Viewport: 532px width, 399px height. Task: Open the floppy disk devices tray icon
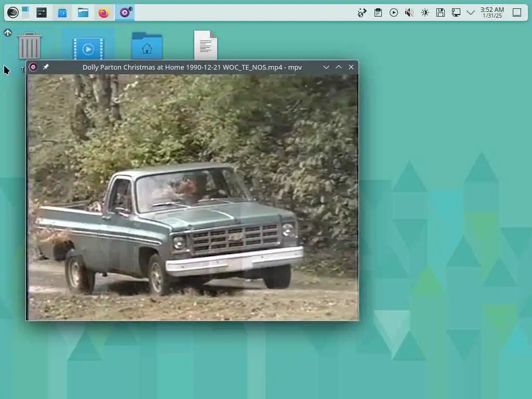[x=441, y=13]
